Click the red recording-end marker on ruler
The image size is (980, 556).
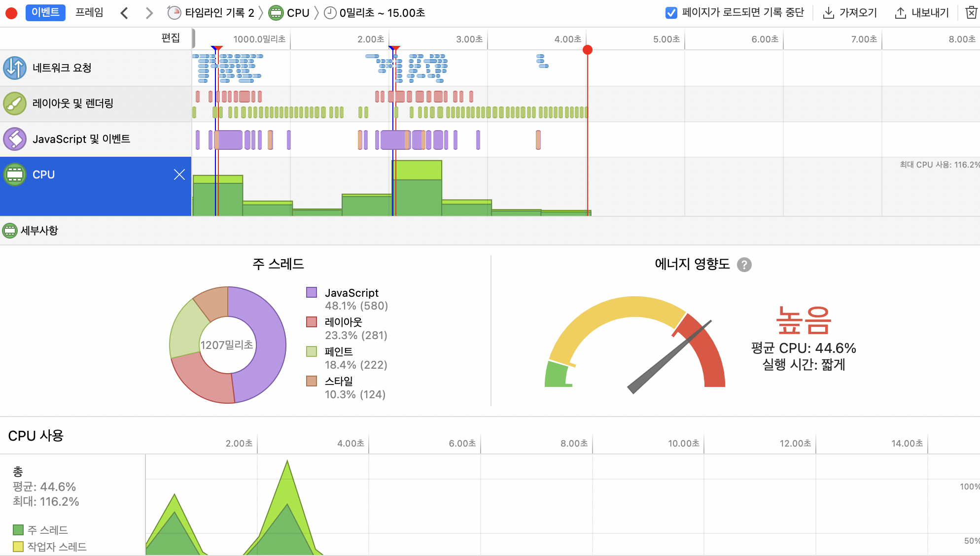(x=587, y=50)
